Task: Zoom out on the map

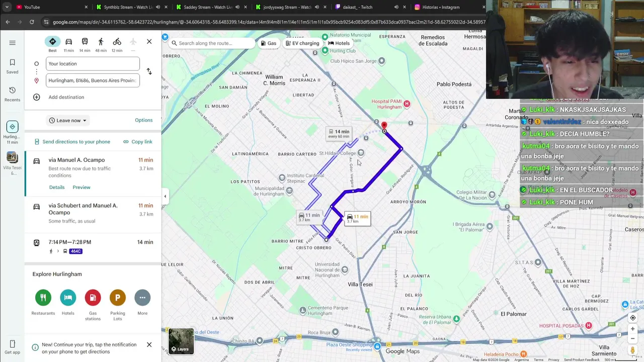Action: coord(632,338)
